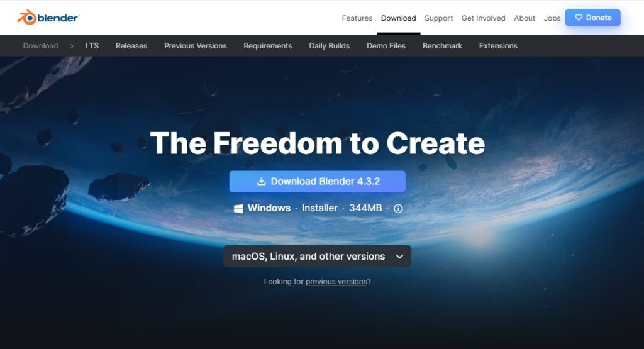Click the heart icon on Donate button
This screenshot has height=349, width=644.
pyautogui.click(x=579, y=18)
